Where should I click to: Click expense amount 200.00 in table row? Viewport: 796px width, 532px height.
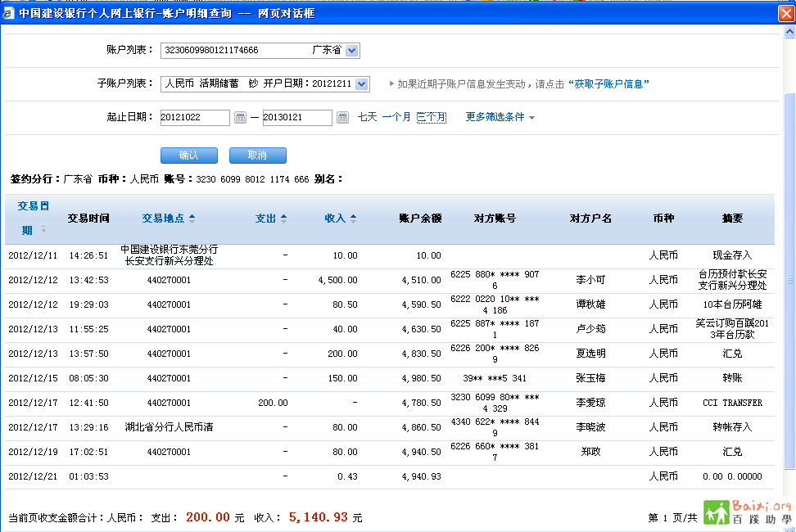coord(273,403)
